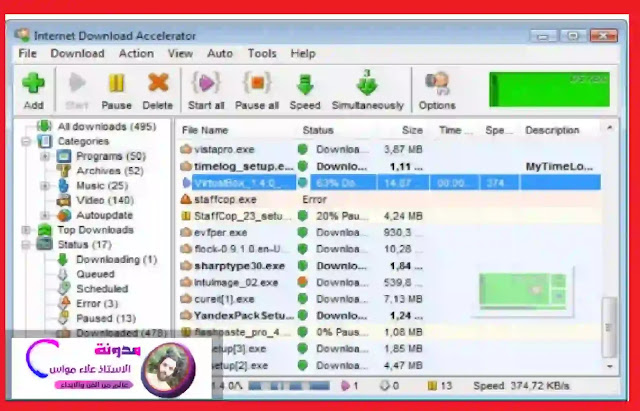Select the staffcop.exe error row
The image size is (640, 411).
(390, 199)
